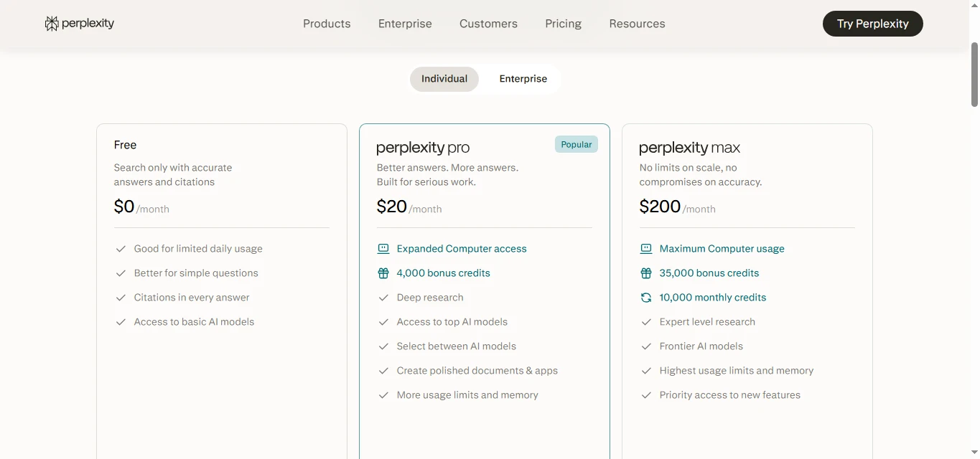The image size is (980, 459).
Task: Click the $20 /month price
Action: [x=409, y=207]
